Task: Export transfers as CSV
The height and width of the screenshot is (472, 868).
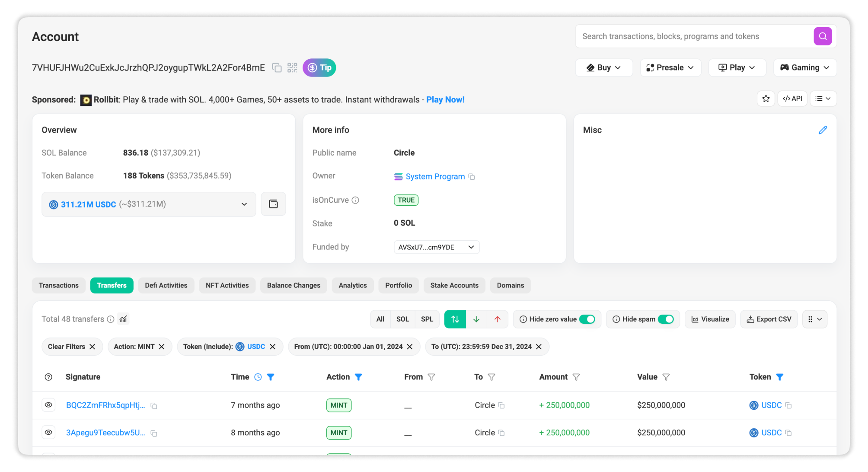Action: (769, 319)
